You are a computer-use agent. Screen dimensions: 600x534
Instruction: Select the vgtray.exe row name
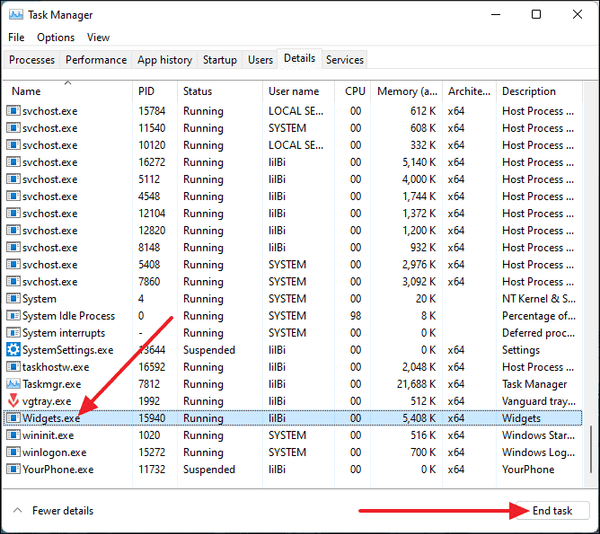[x=47, y=401]
